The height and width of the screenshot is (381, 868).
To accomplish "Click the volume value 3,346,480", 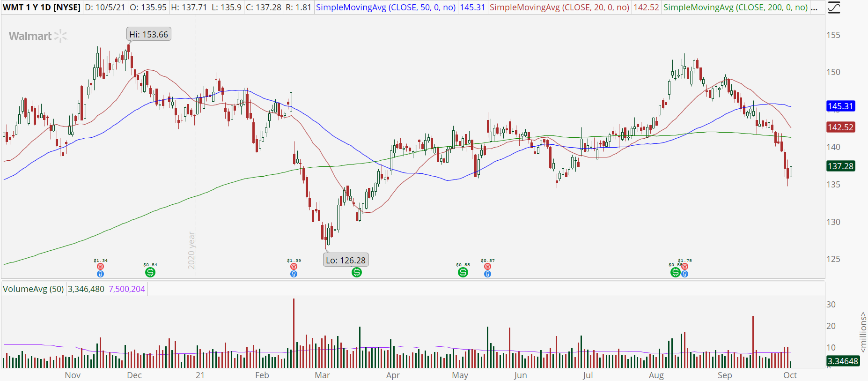I will coord(86,289).
